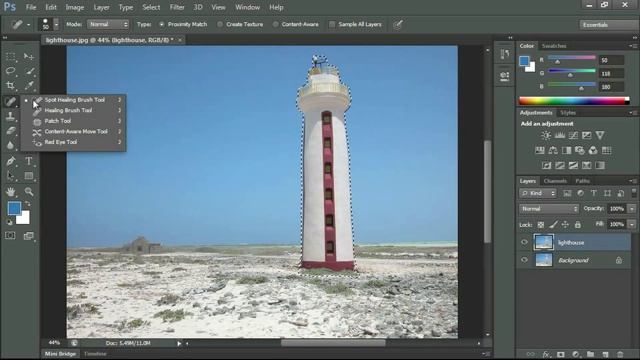Select the Pen tool
Viewport: 640px width, 360px height.
[x=11, y=161]
